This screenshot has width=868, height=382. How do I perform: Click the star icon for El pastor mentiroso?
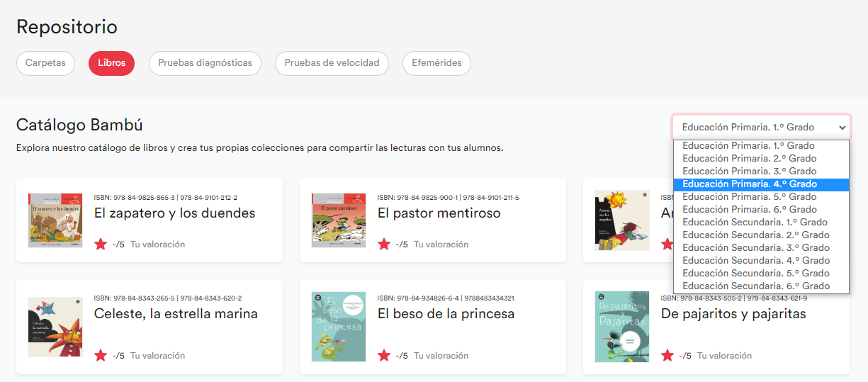point(384,245)
